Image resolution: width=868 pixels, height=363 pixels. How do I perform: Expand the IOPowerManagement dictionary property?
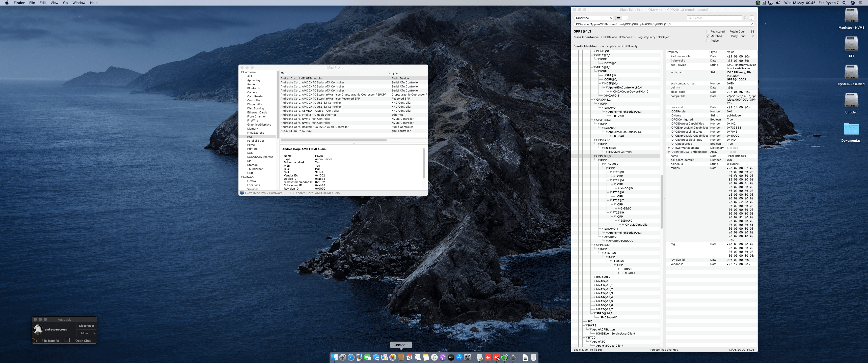pos(669,148)
